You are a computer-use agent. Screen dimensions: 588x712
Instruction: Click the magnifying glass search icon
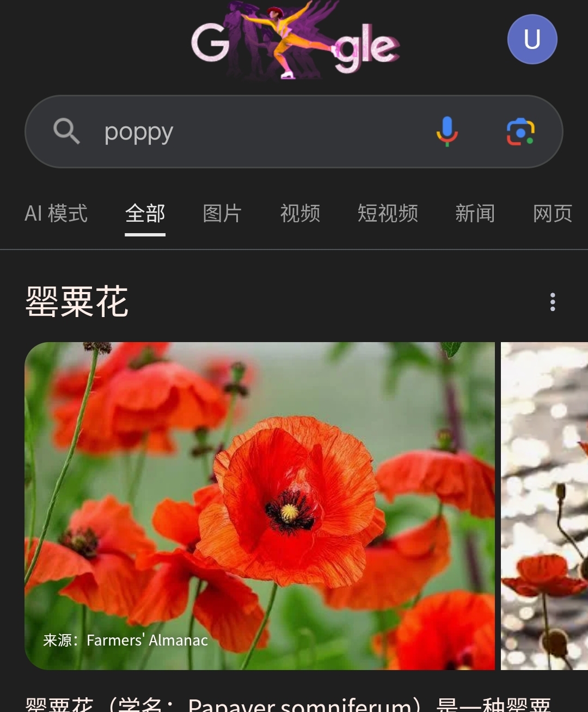point(66,131)
